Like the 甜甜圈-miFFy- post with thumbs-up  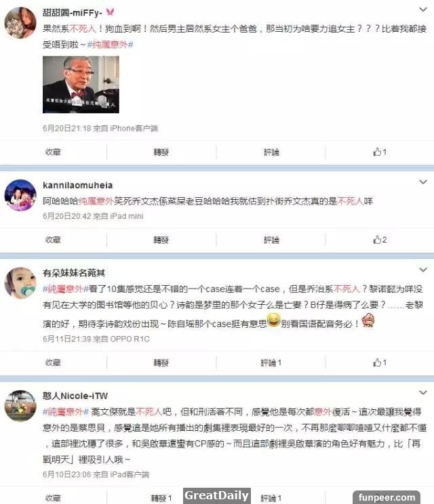point(380,152)
